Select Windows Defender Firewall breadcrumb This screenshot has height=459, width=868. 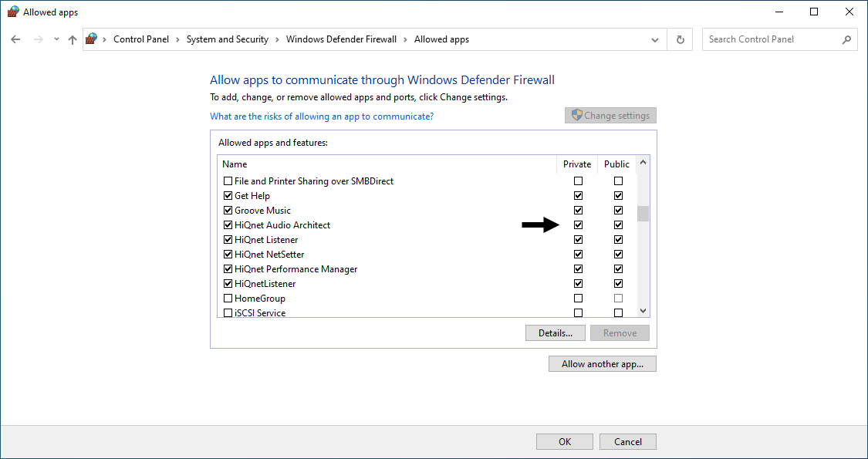pyautogui.click(x=341, y=39)
